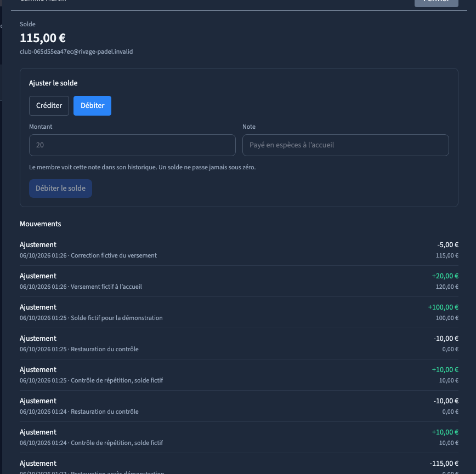Screen dimensions: 476x474
Task: Select the Débiter adjustment mode
Action: click(x=92, y=106)
